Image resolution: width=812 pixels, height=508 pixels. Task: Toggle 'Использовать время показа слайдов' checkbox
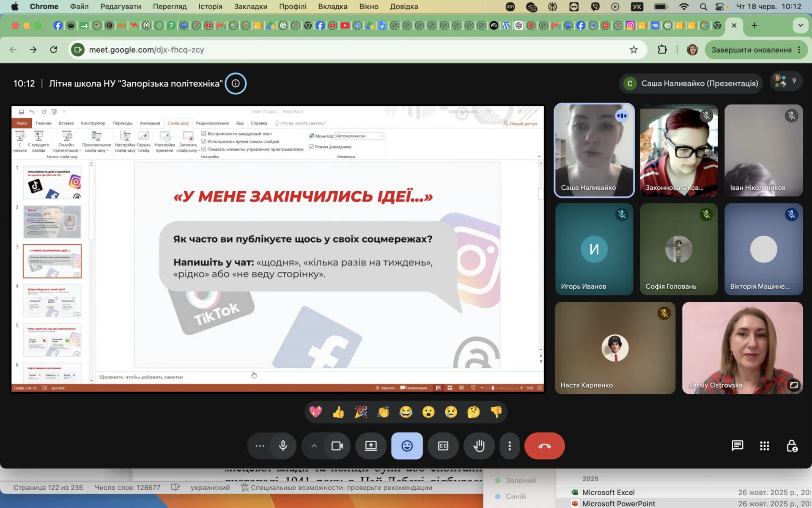click(204, 141)
